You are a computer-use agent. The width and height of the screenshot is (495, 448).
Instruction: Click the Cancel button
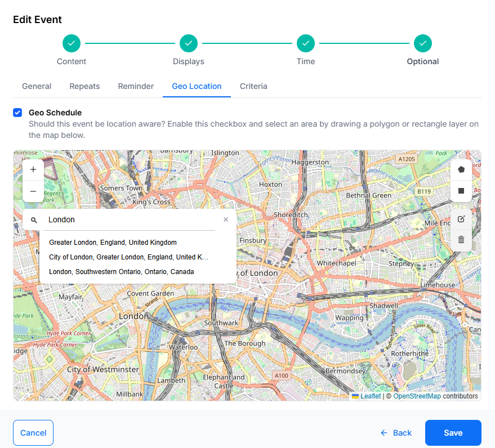click(33, 433)
